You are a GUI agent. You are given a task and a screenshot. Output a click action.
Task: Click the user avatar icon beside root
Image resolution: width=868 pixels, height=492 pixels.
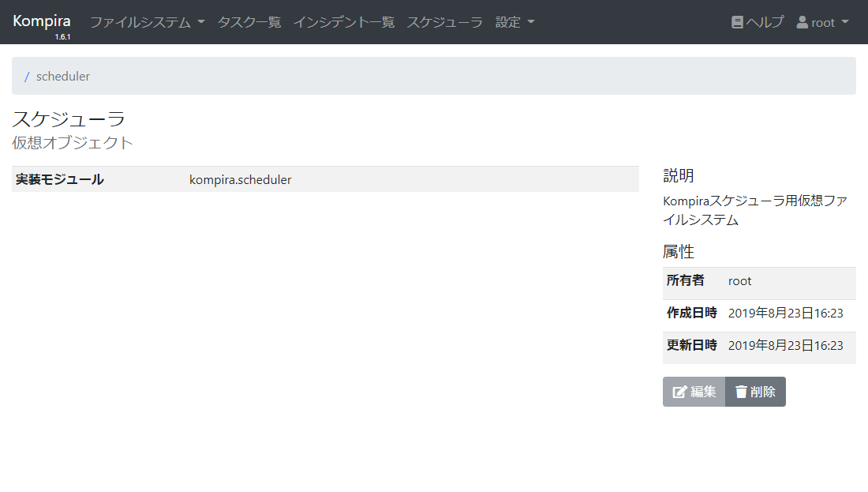point(803,22)
